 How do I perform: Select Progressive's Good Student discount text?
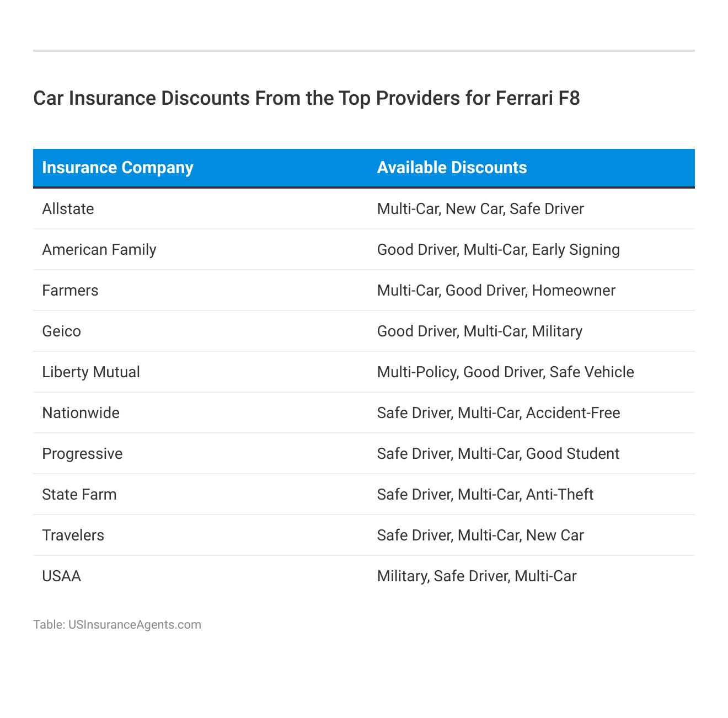(572, 454)
